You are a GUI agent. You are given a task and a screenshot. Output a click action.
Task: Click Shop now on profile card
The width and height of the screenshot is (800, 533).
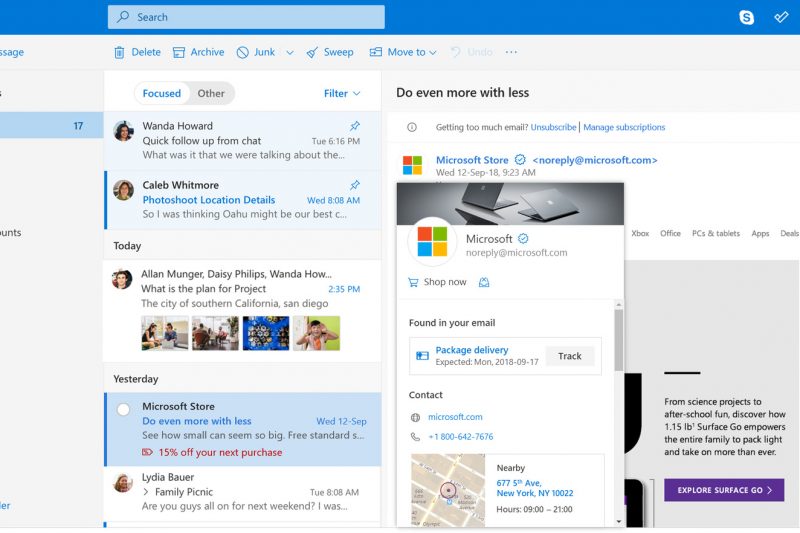point(437,282)
